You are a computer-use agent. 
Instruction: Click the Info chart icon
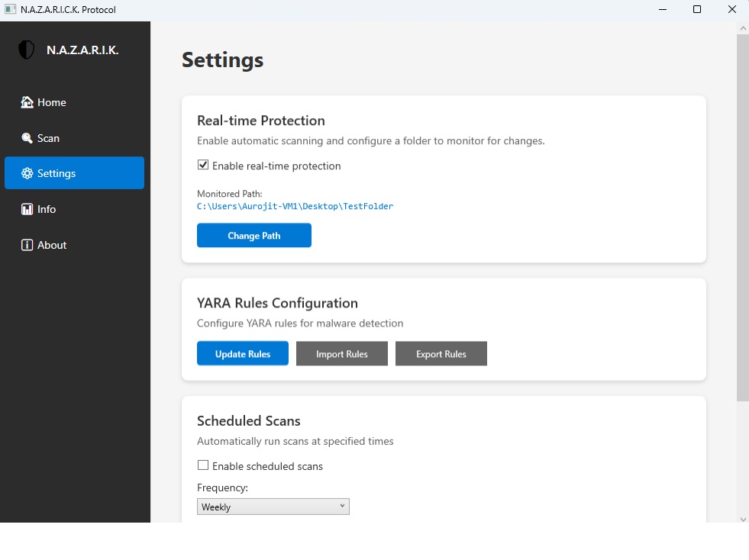point(27,209)
